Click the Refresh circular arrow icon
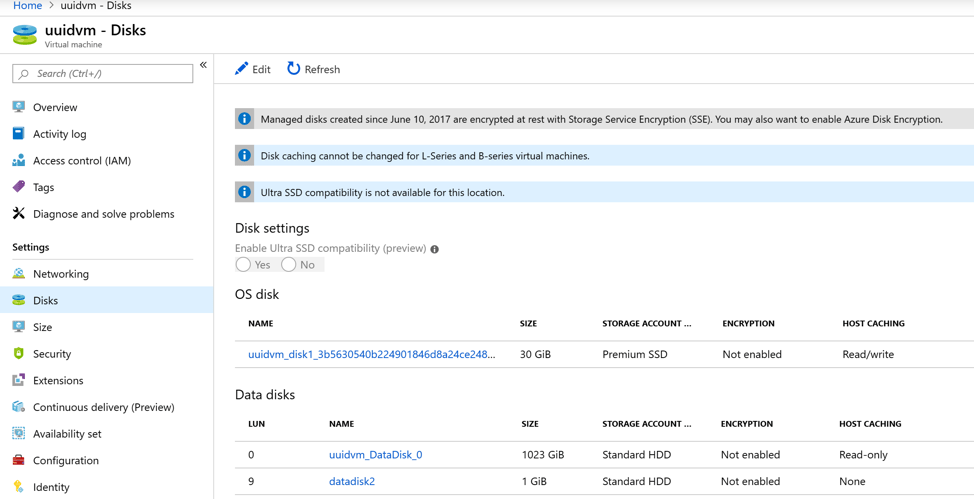 (293, 68)
